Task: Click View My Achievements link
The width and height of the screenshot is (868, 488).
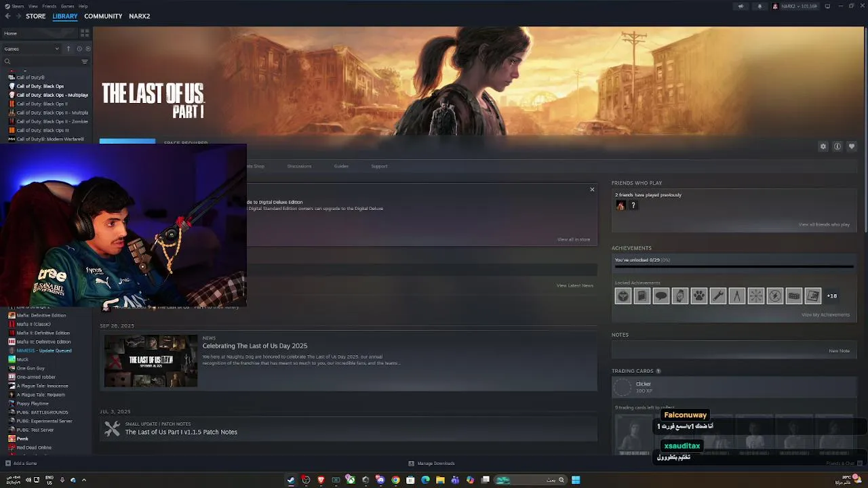Action: click(x=825, y=314)
